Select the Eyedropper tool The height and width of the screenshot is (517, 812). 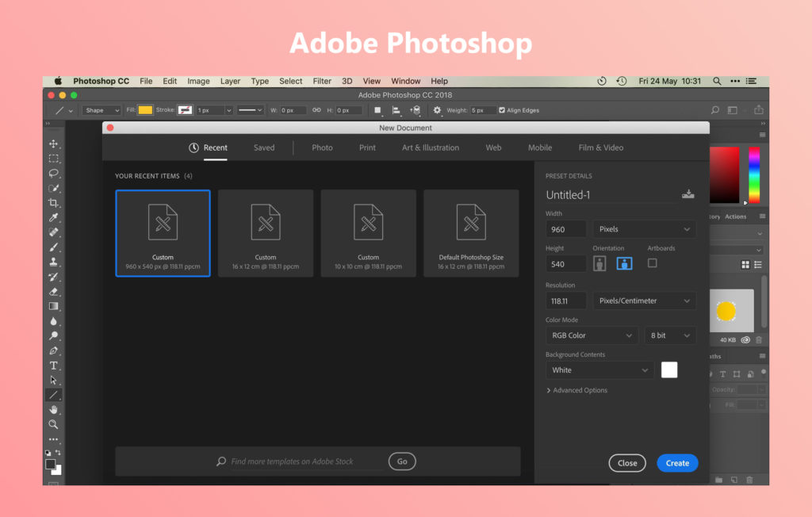pyautogui.click(x=53, y=217)
